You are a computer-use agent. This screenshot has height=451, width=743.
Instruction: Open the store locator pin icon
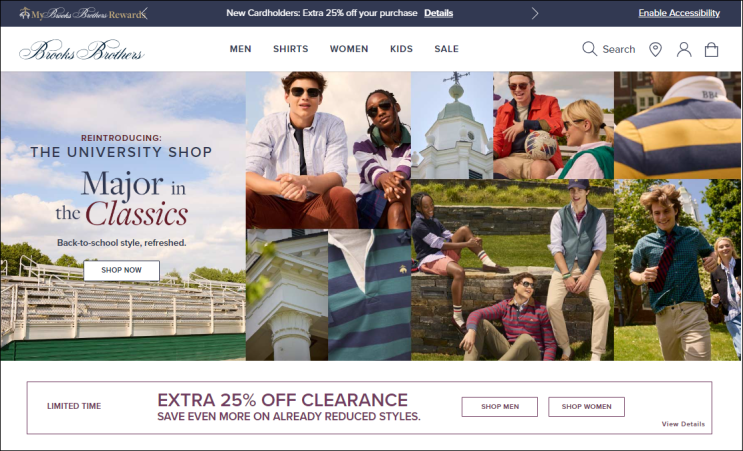tap(655, 49)
